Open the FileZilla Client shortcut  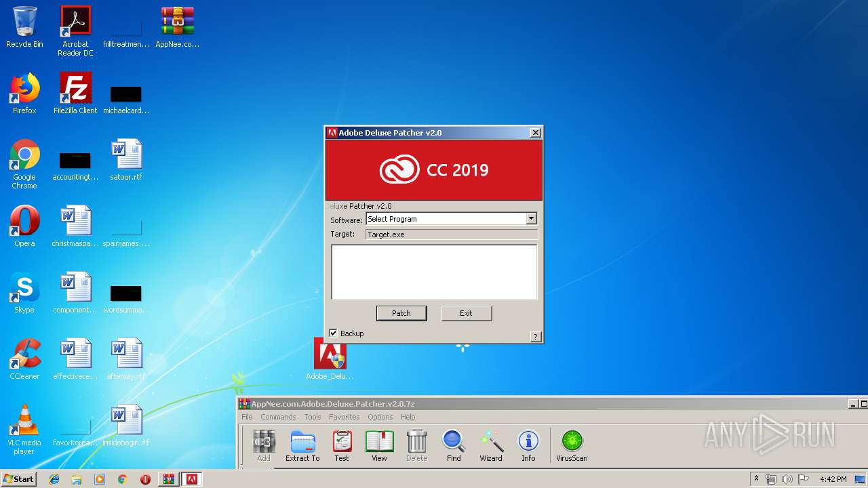click(75, 94)
